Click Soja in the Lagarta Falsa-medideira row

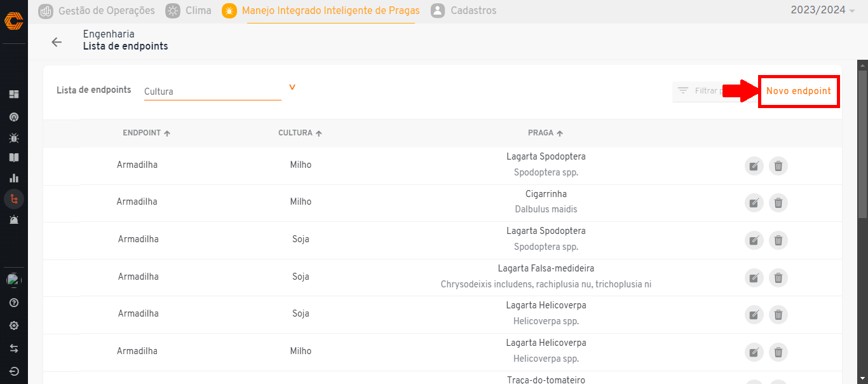(x=301, y=277)
